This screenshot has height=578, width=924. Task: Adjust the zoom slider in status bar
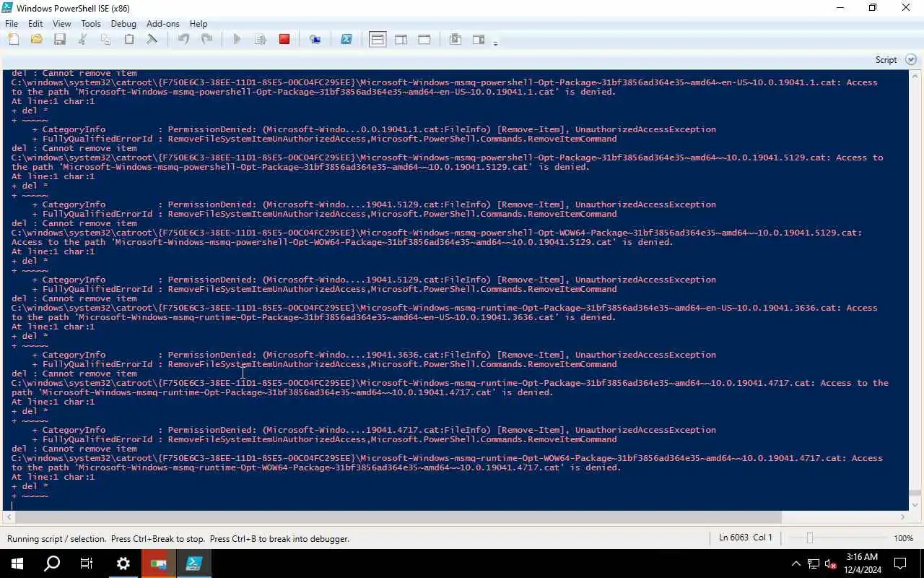point(810,538)
